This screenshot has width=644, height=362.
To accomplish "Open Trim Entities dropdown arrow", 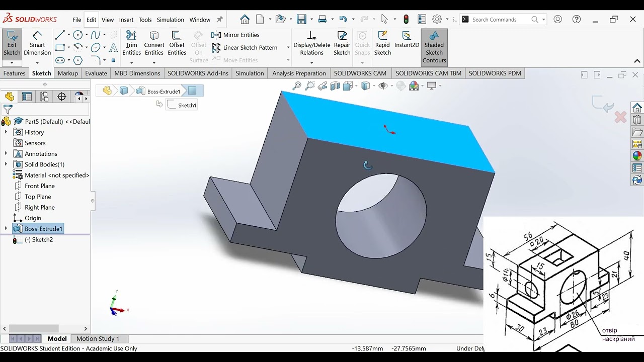I will click(x=131, y=63).
